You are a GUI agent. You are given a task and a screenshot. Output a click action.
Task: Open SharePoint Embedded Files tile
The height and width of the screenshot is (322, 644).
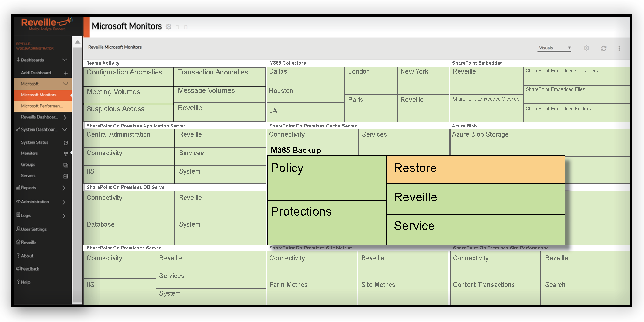(576, 95)
